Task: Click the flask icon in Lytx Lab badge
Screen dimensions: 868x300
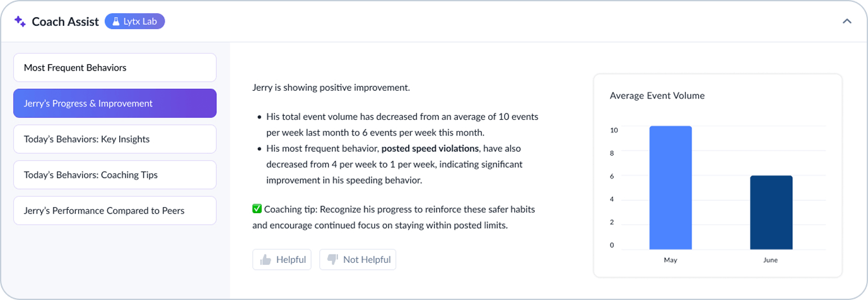Action: coord(115,21)
